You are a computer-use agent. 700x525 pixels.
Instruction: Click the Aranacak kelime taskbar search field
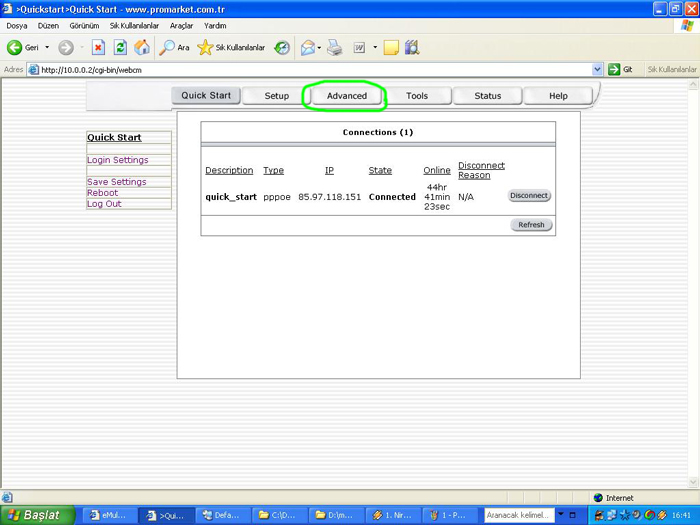coord(519,515)
